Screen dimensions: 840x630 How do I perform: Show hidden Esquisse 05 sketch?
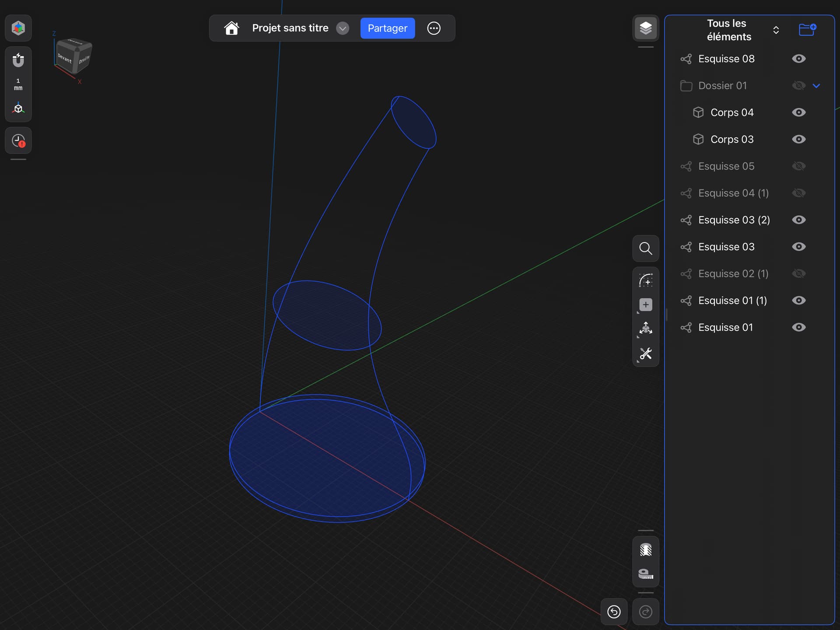coord(798,166)
